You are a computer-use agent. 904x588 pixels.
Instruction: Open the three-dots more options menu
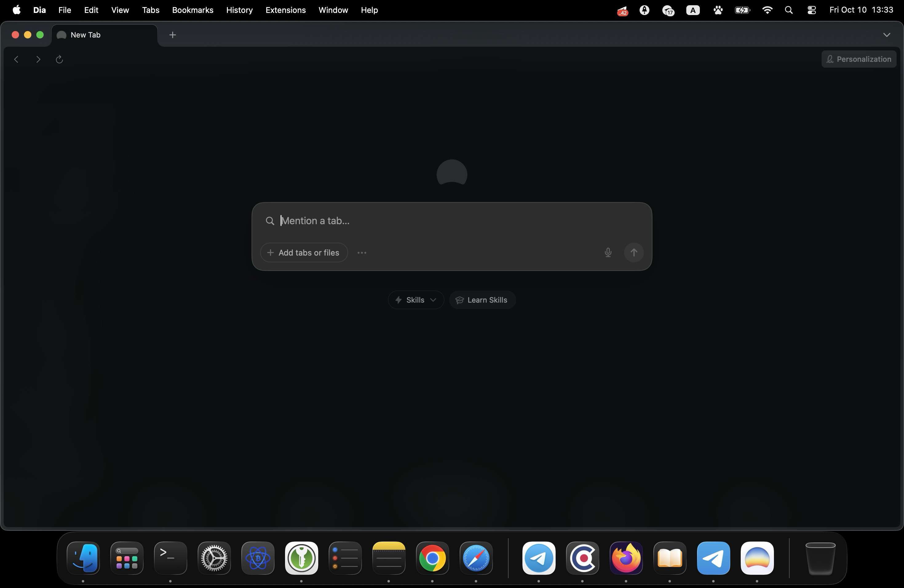(362, 252)
